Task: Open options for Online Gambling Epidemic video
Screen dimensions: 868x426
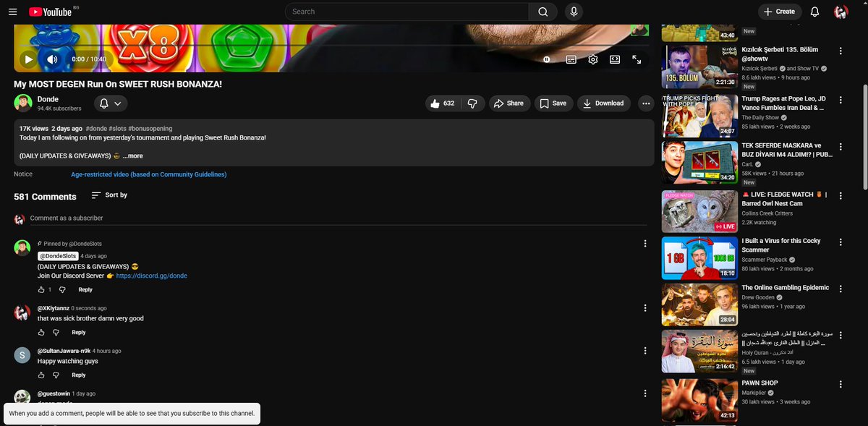Action: click(841, 288)
